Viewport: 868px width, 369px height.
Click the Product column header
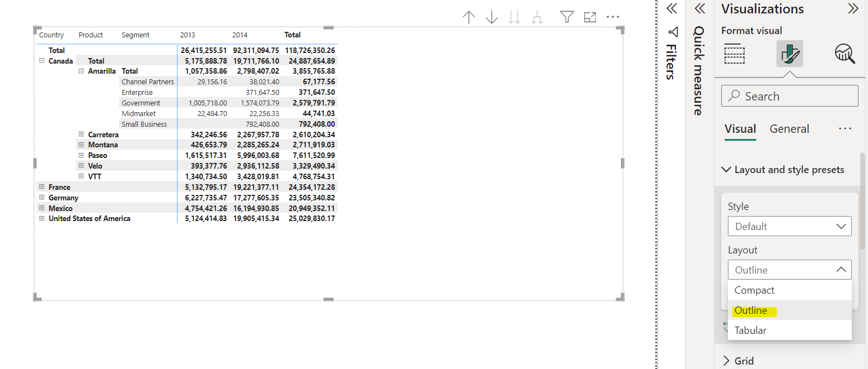(90, 35)
